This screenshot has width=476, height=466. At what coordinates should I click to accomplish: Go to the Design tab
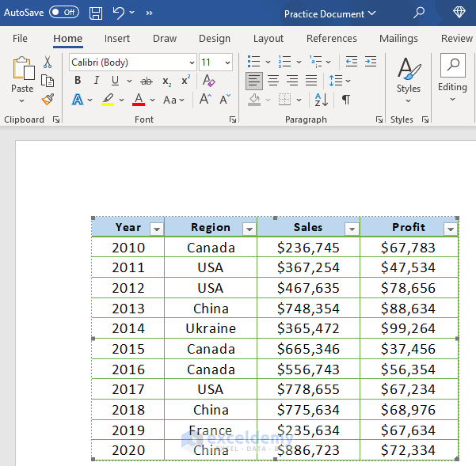pyautogui.click(x=215, y=39)
